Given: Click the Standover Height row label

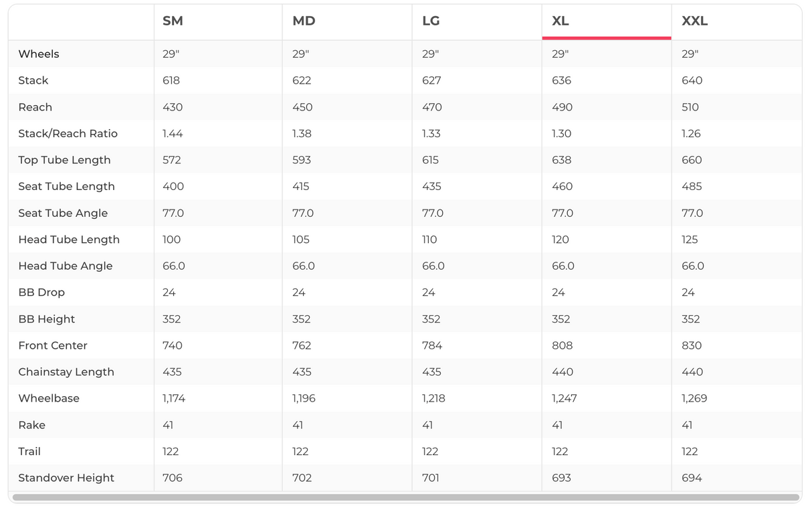Looking at the screenshot, I should (66, 478).
